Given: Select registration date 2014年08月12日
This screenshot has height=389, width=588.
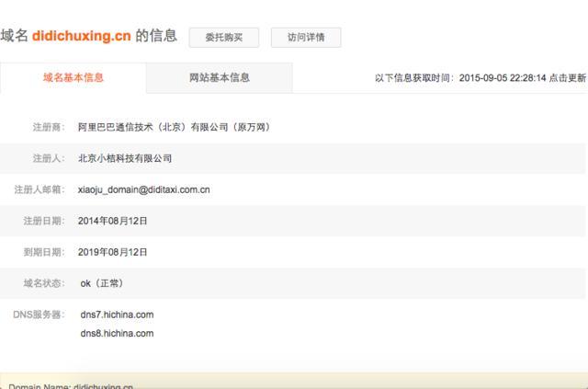Looking at the screenshot, I should point(112,221).
